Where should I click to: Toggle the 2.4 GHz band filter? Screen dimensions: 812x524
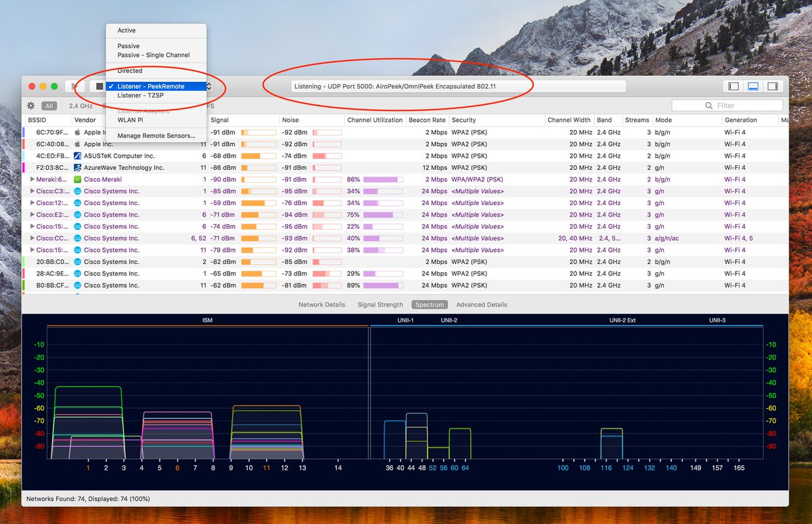tap(81, 106)
